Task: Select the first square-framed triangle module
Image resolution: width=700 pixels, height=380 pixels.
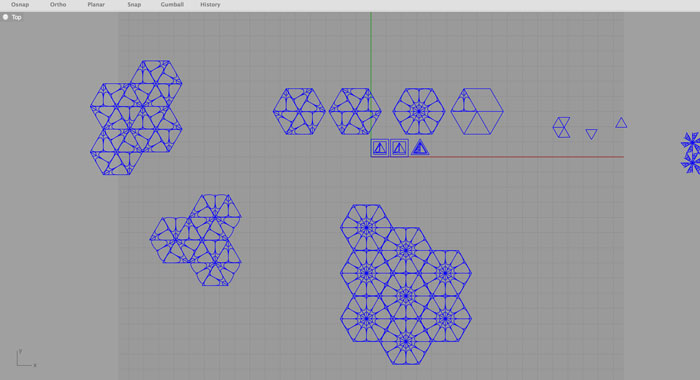Action: click(379, 148)
